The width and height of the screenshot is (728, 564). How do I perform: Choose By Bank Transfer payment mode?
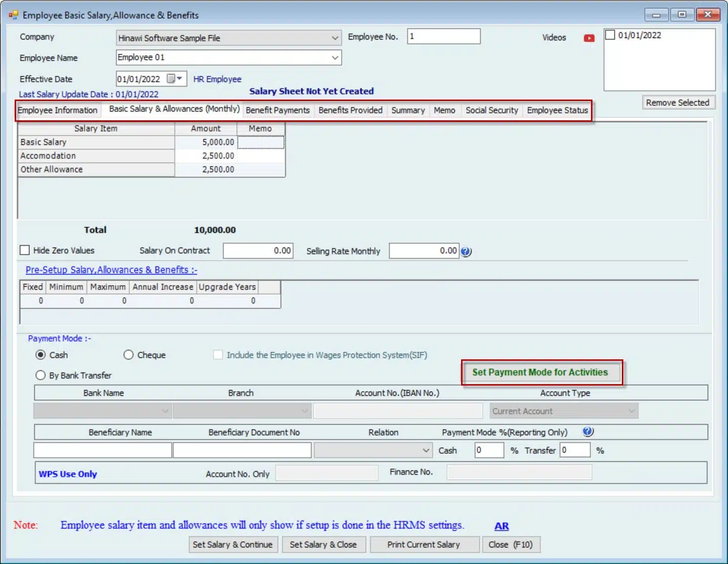(x=40, y=375)
